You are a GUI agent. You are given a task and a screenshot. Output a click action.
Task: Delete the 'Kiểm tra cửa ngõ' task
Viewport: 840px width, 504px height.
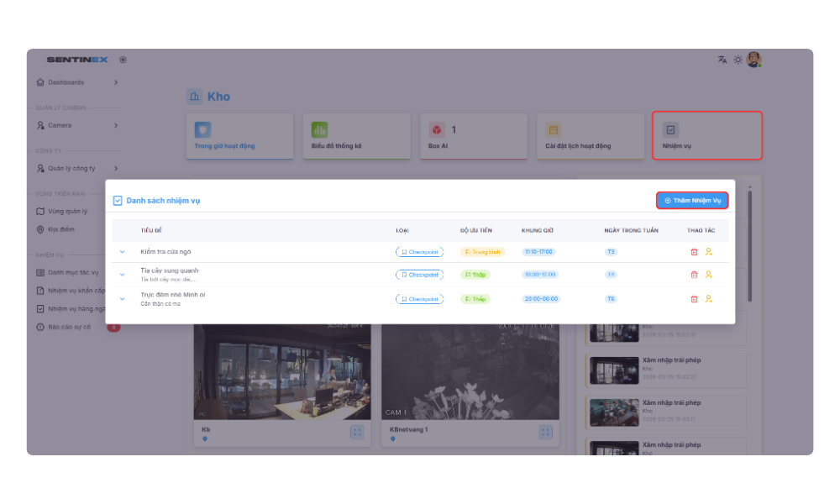click(x=694, y=252)
